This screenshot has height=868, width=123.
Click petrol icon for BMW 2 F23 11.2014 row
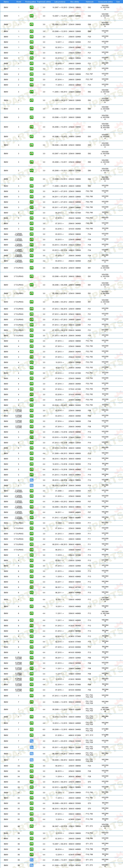tap(31, 85)
